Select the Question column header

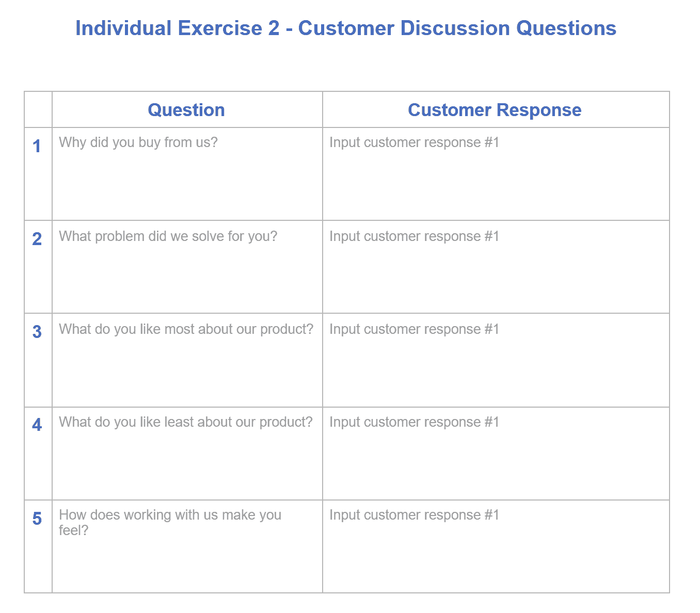pyautogui.click(x=186, y=110)
